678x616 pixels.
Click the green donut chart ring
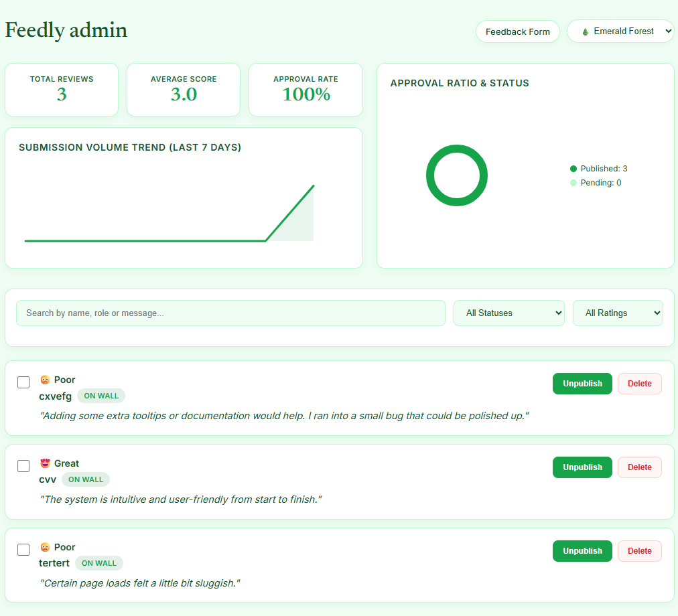point(457,175)
